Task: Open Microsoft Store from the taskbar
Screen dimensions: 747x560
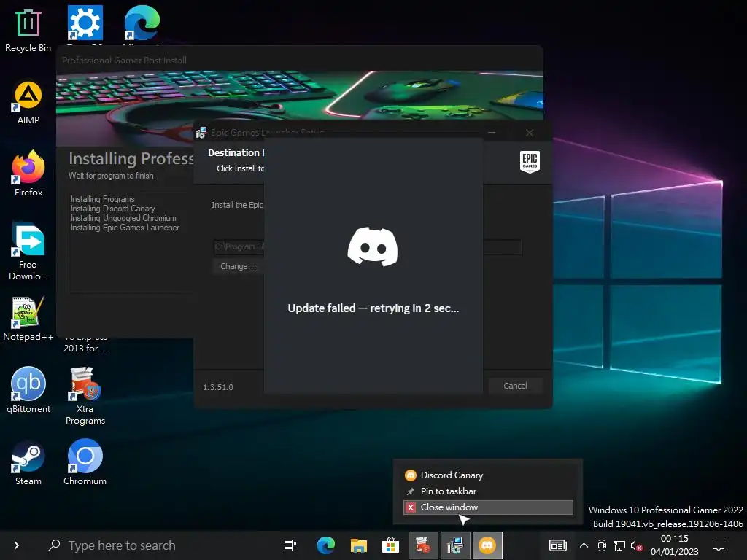Action: pyautogui.click(x=391, y=545)
